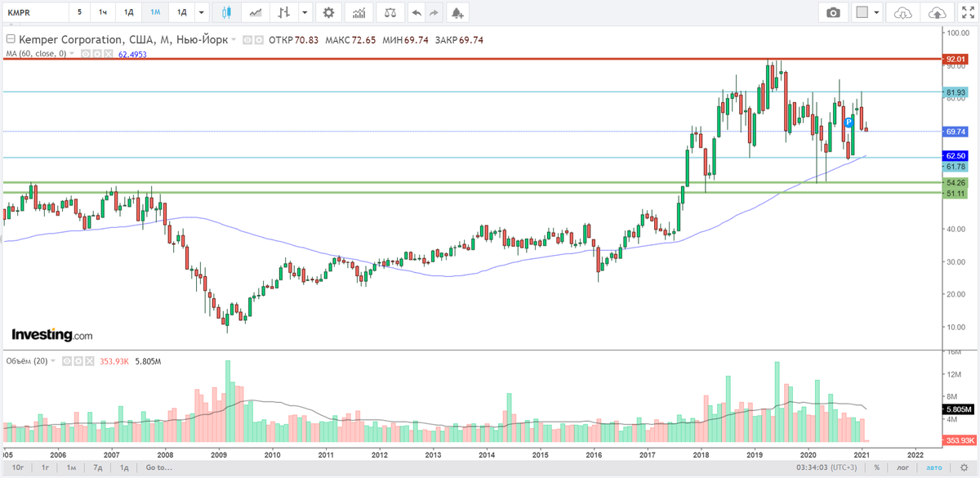The image size is (980, 478).
Task: Redo the chart action
Action: coord(434,12)
